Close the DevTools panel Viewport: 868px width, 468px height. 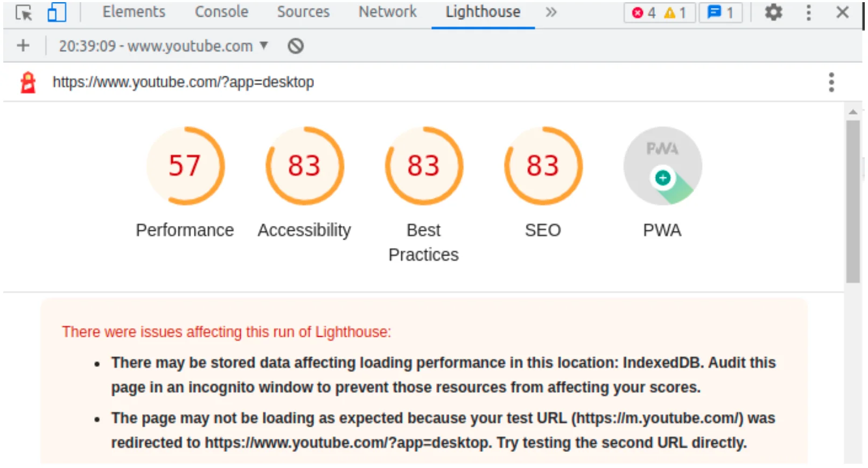click(x=843, y=12)
